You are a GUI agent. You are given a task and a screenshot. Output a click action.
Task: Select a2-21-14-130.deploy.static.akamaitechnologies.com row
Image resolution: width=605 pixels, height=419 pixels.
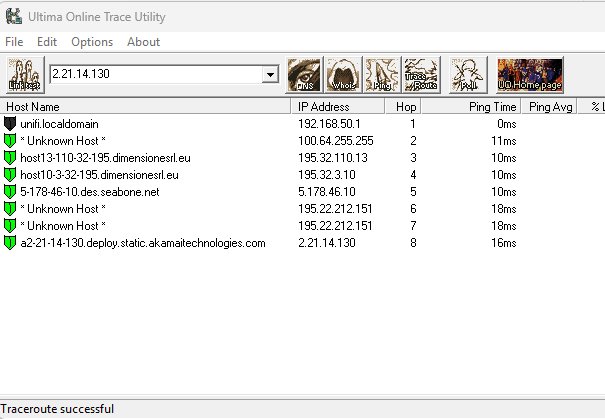[302, 243]
